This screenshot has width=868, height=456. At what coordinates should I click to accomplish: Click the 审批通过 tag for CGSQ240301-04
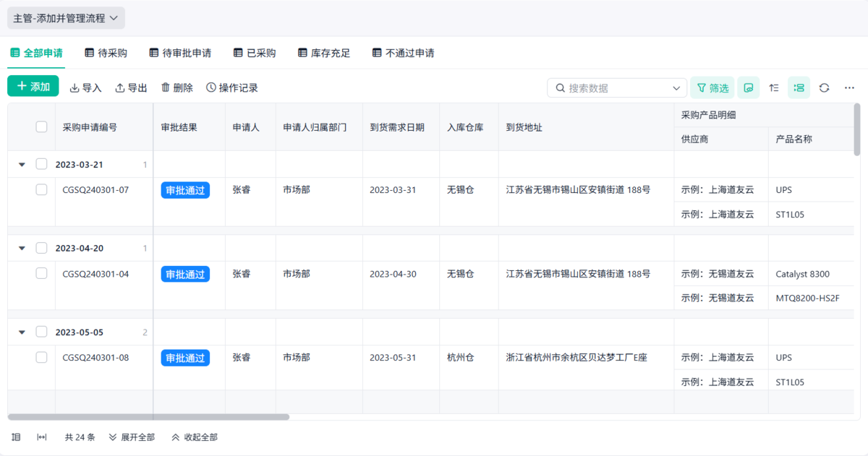point(185,275)
